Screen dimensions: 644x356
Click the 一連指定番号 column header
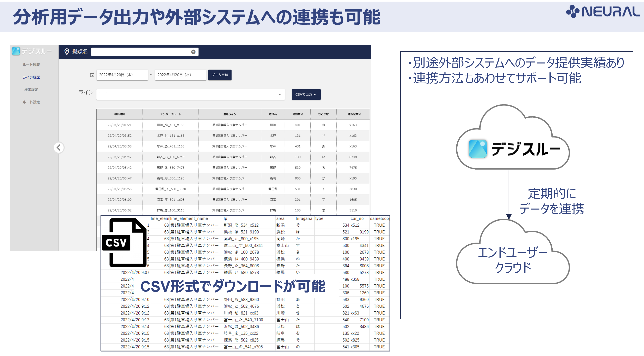[353, 114]
